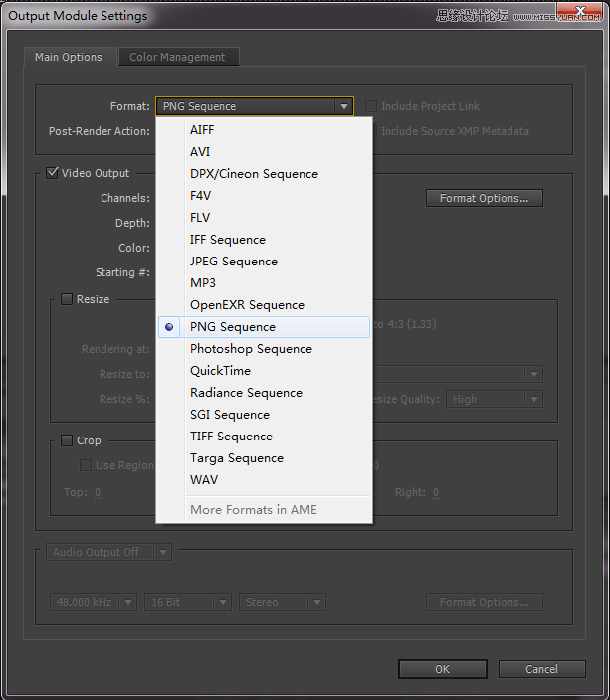This screenshot has width=610, height=700.
Task: Enable the Resize checkbox
Action: [67, 299]
